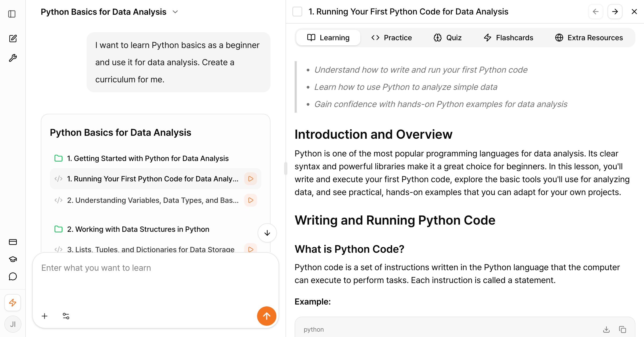Screen dimensions: 644x337
Task: Collapse folder Getting Started with Python
Action: point(58,158)
